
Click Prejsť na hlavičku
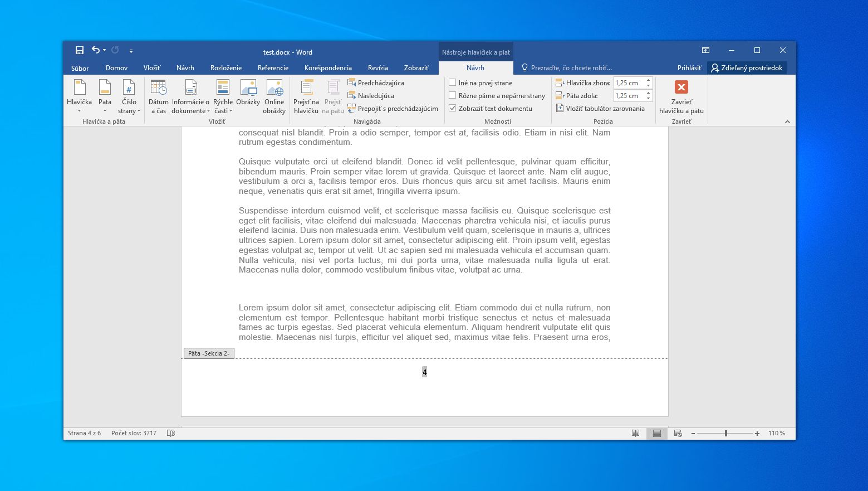(x=306, y=96)
